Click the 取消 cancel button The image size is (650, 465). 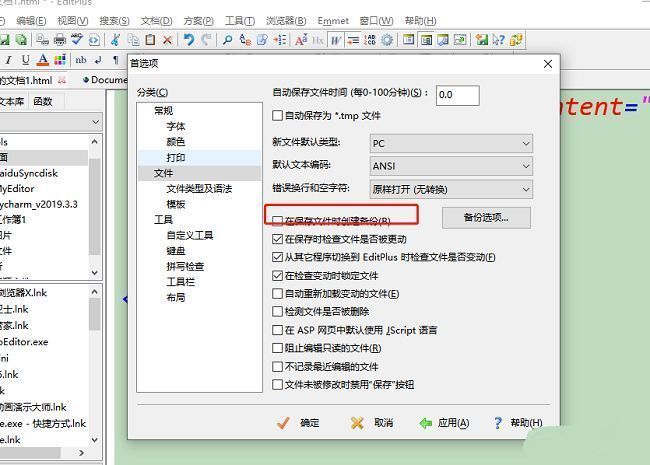(372, 423)
